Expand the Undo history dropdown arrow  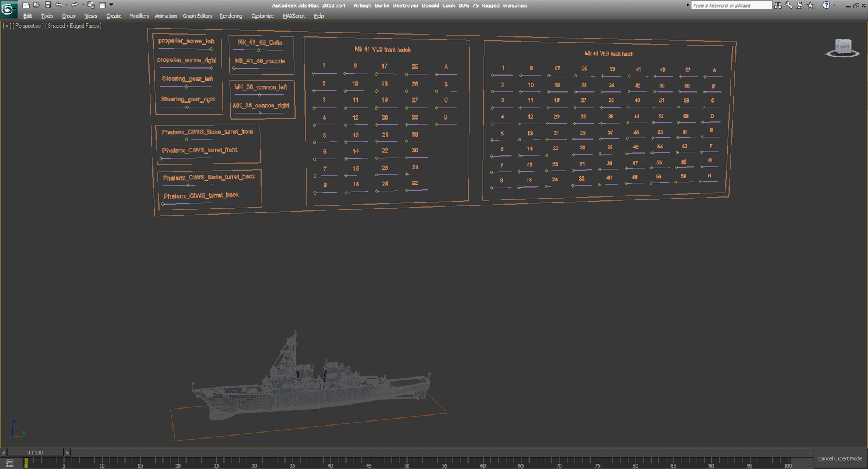point(66,5)
